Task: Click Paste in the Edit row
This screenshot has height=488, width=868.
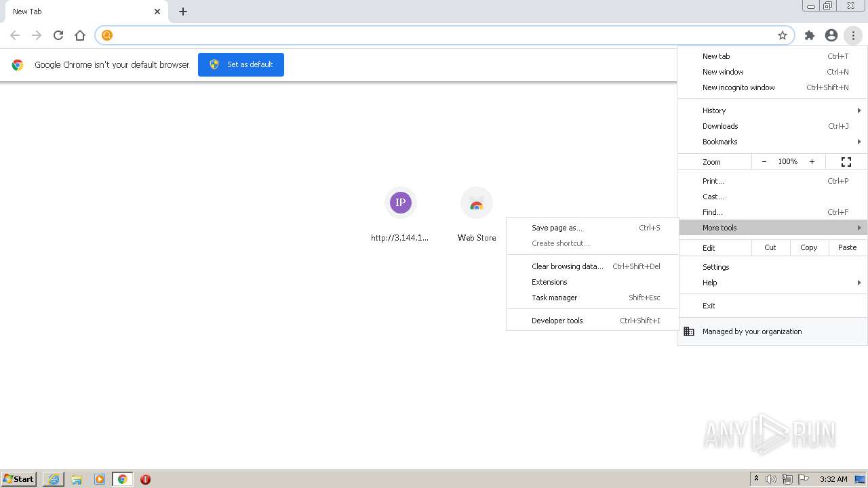Action: (x=848, y=247)
